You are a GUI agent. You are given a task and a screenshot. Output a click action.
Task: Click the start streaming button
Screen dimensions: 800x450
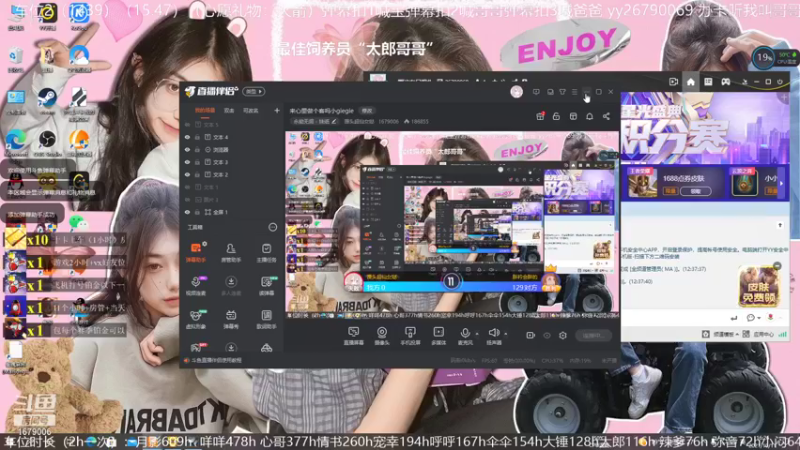tap(593, 335)
